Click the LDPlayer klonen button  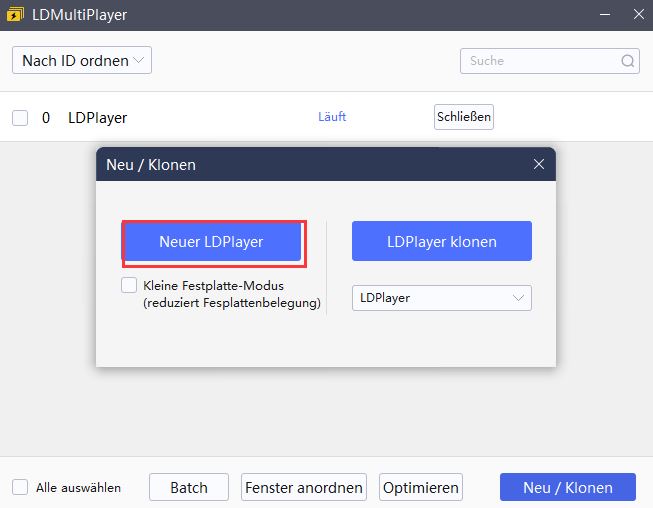tap(442, 241)
